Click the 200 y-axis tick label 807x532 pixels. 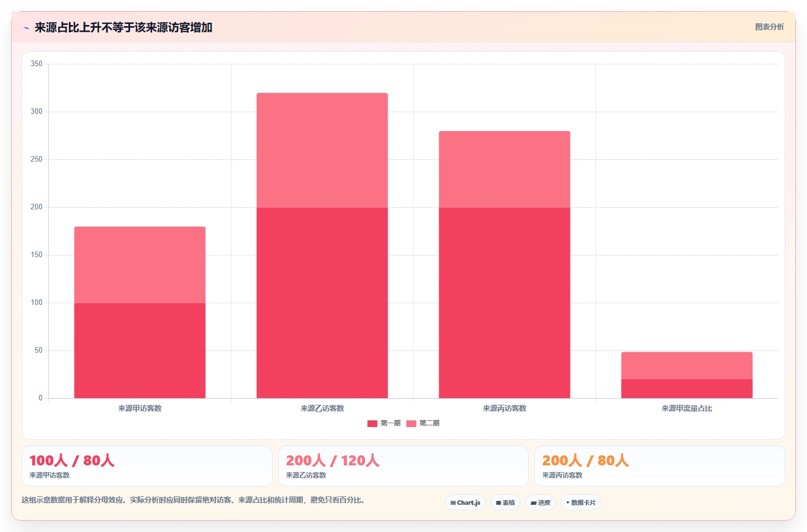37,207
